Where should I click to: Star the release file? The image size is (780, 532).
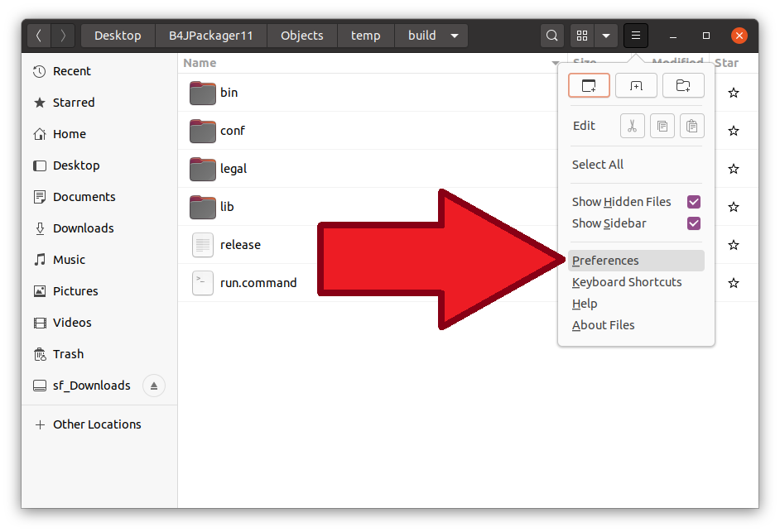(734, 245)
